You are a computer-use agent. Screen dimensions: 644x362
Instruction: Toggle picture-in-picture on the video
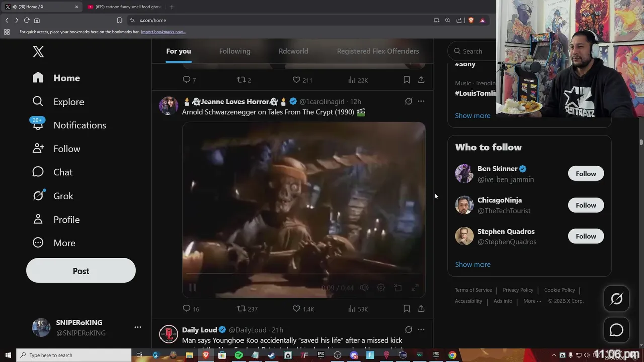[398, 288]
